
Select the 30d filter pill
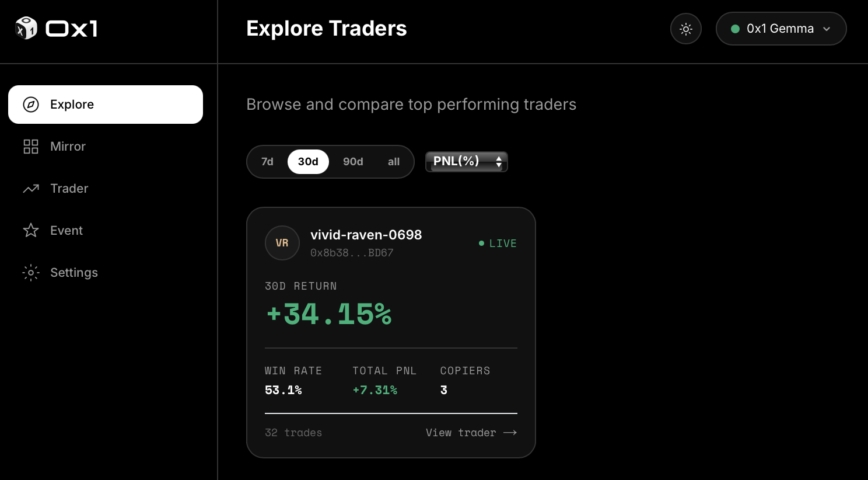click(308, 162)
